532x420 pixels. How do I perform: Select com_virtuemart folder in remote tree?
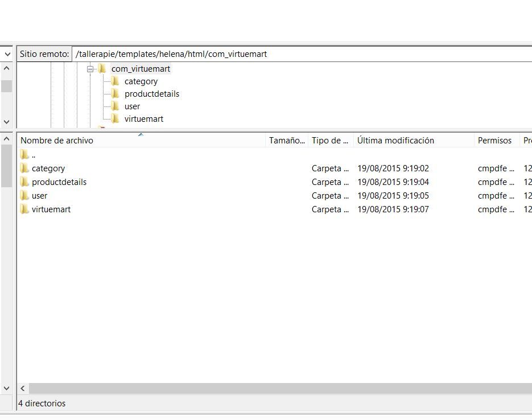[x=141, y=69]
